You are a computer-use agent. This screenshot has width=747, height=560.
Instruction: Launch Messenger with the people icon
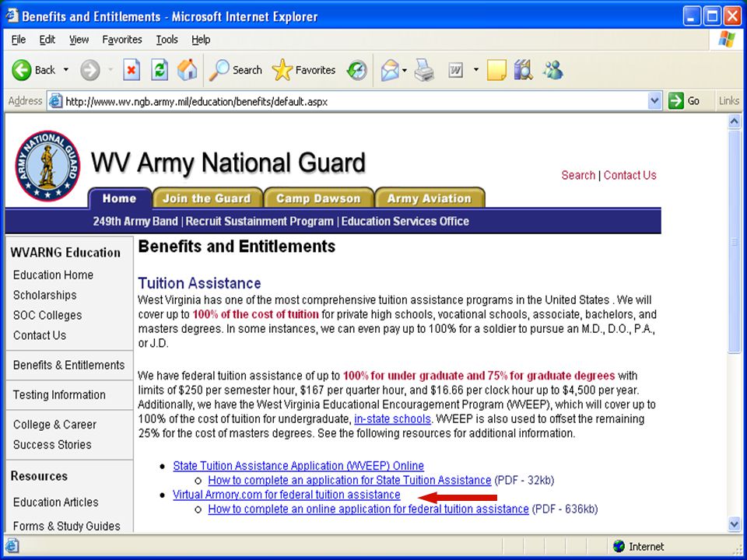coord(552,71)
